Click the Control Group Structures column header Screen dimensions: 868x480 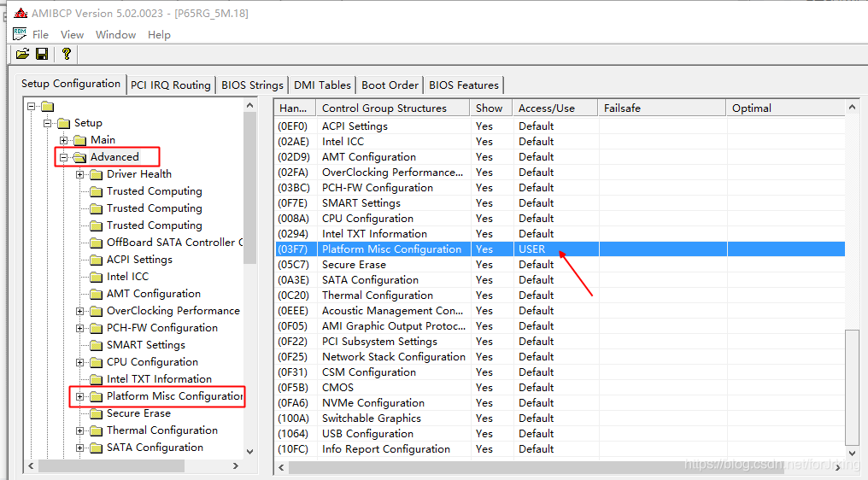click(x=392, y=108)
